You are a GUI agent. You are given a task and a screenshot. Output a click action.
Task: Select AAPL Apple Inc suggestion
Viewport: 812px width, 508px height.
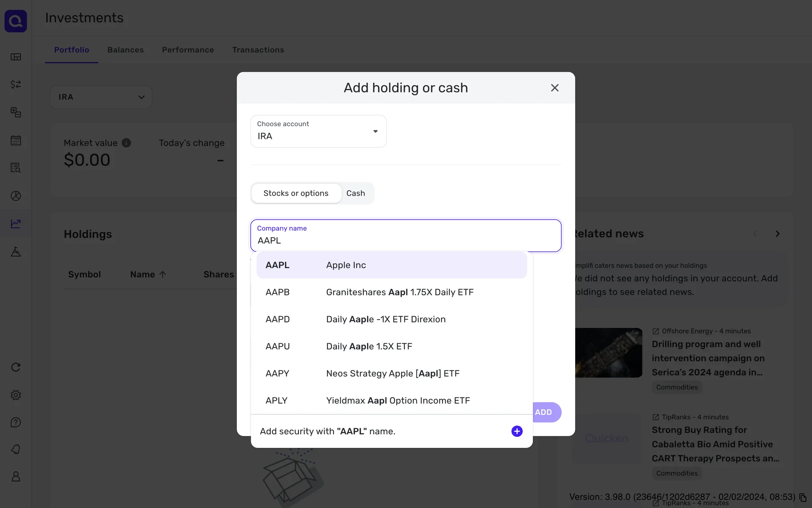pos(391,265)
